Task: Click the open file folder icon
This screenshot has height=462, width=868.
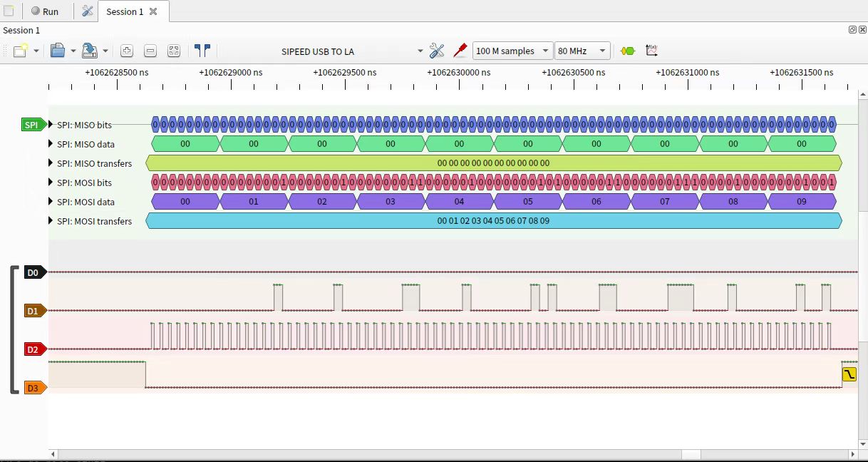Action: click(57, 51)
